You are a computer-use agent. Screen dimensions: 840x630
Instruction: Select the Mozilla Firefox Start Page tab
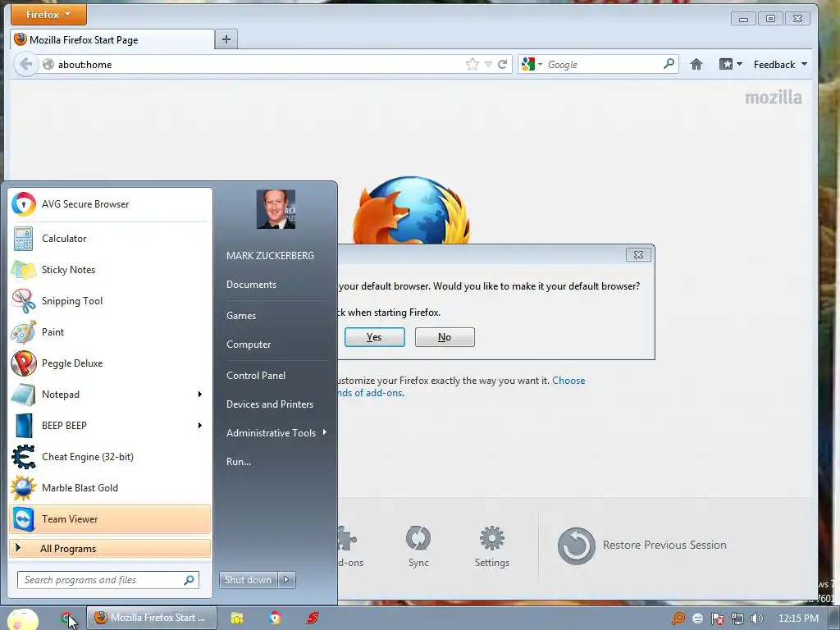click(112, 39)
